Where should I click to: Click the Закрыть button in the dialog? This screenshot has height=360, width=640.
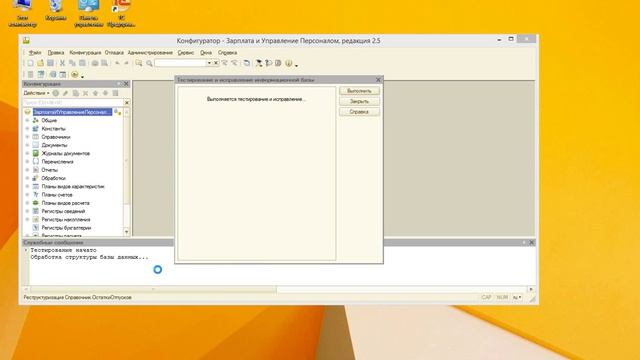(359, 101)
